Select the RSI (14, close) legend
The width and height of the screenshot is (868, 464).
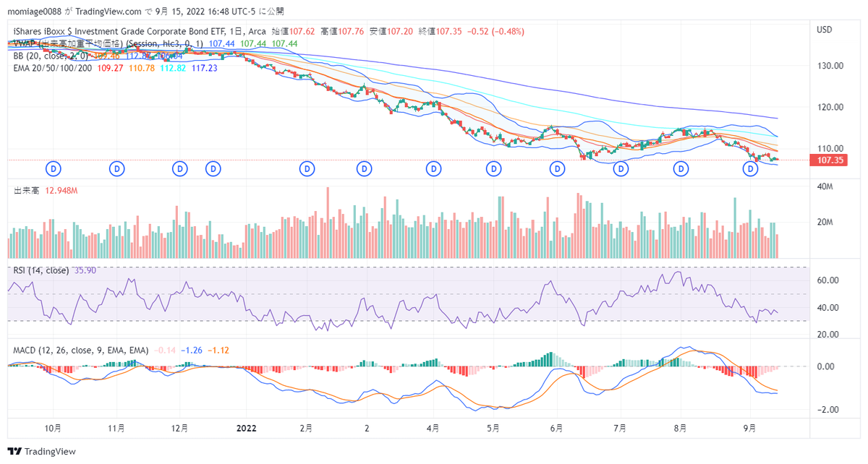tap(41, 270)
